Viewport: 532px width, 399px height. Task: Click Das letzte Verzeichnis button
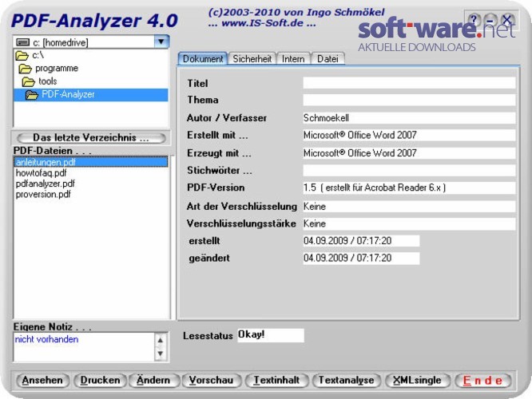pos(91,137)
